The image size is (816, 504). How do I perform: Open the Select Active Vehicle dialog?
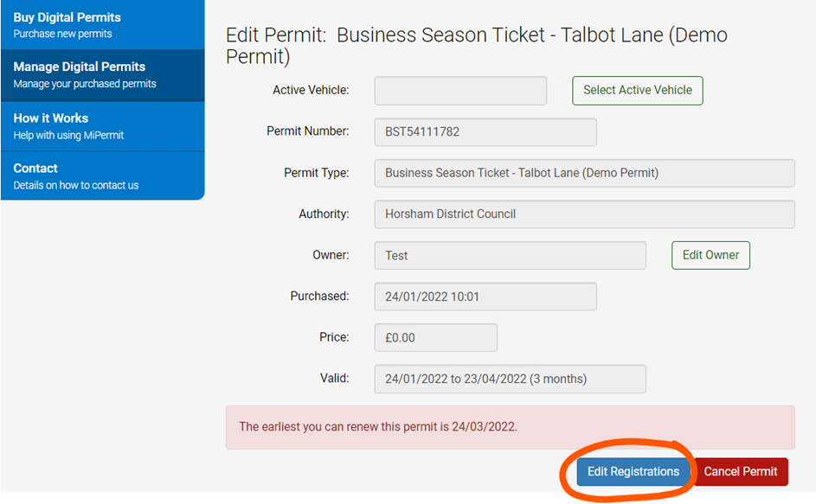click(x=637, y=90)
